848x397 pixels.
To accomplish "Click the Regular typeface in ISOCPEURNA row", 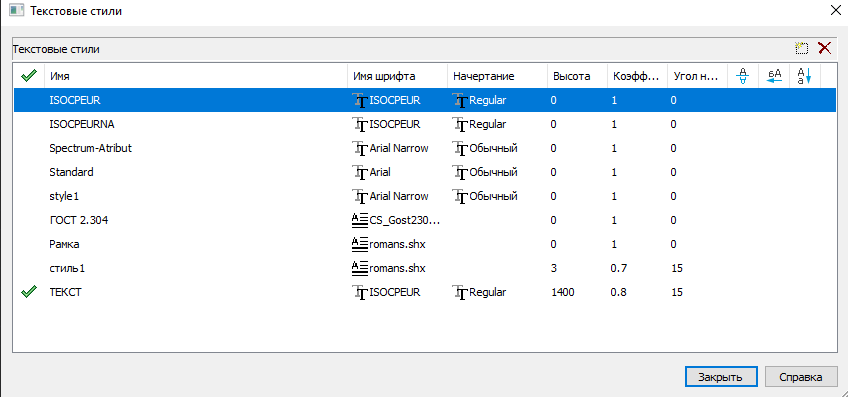I will click(488, 124).
